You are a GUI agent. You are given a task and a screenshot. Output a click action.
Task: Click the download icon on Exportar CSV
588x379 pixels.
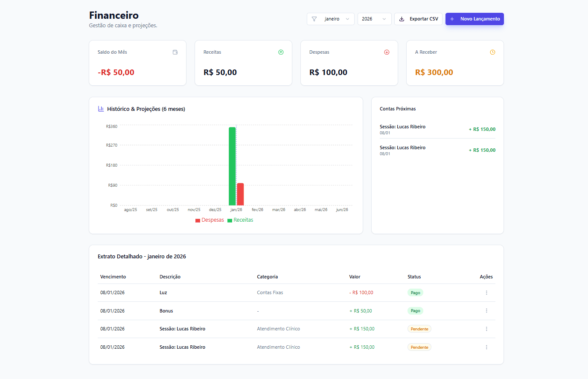coord(402,19)
